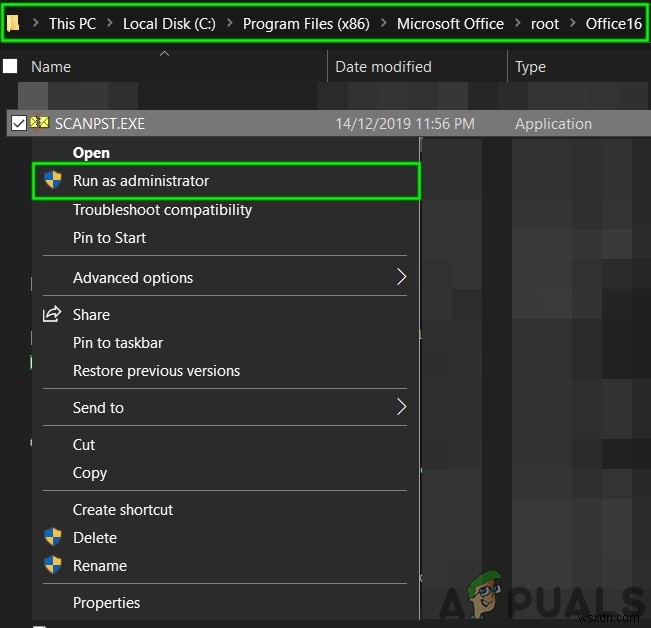This screenshot has height=628, width=651.
Task: Click the Application type cell
Action: (553, 124)
